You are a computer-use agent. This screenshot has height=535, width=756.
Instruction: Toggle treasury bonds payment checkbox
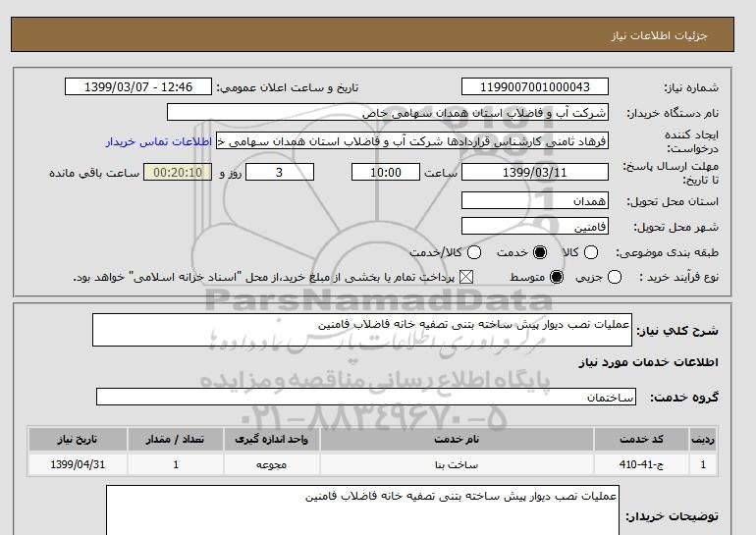(x=465, y=277)
